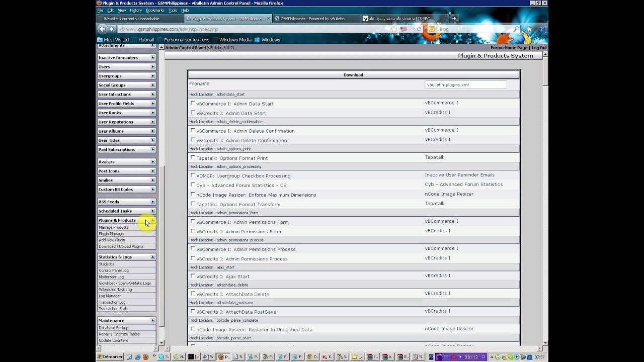Check Tapatalk: Options Format Transform checkbox
The width and height of the screenshot is (644, 362).
(193, 204)
